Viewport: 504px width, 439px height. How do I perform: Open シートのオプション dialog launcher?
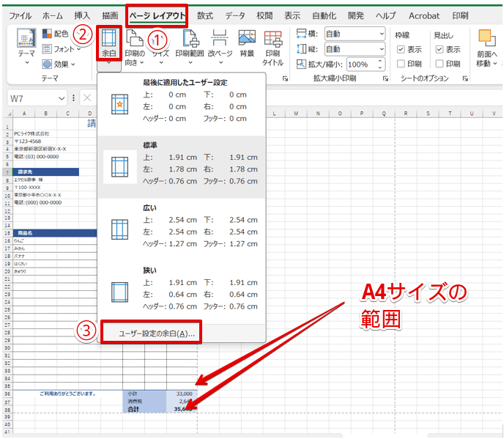click(x=465, y=78)
